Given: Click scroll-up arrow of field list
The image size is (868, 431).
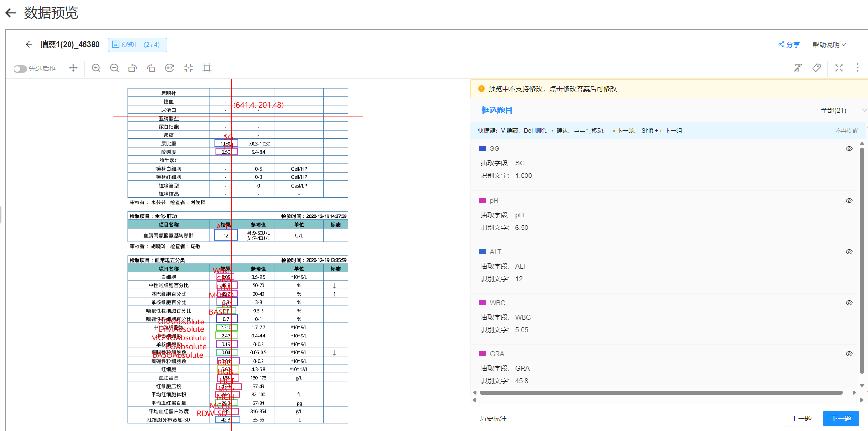Looking at the screenshot, I should [862, 143].
